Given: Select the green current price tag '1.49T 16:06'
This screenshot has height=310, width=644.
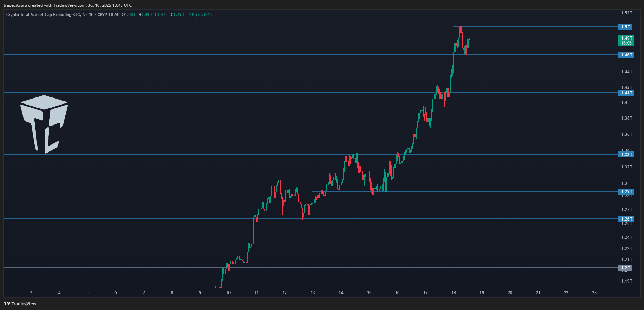Looking at the screenshot, I should tap(626, 41).
